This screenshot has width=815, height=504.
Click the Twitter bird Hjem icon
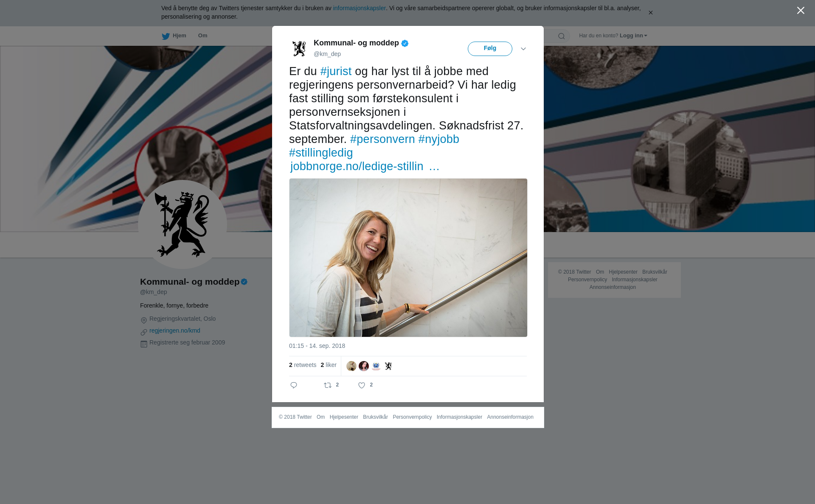166,36
